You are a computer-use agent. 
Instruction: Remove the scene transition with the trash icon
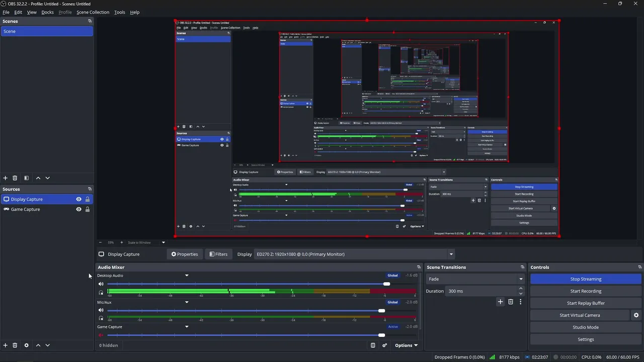click(510, 302)
